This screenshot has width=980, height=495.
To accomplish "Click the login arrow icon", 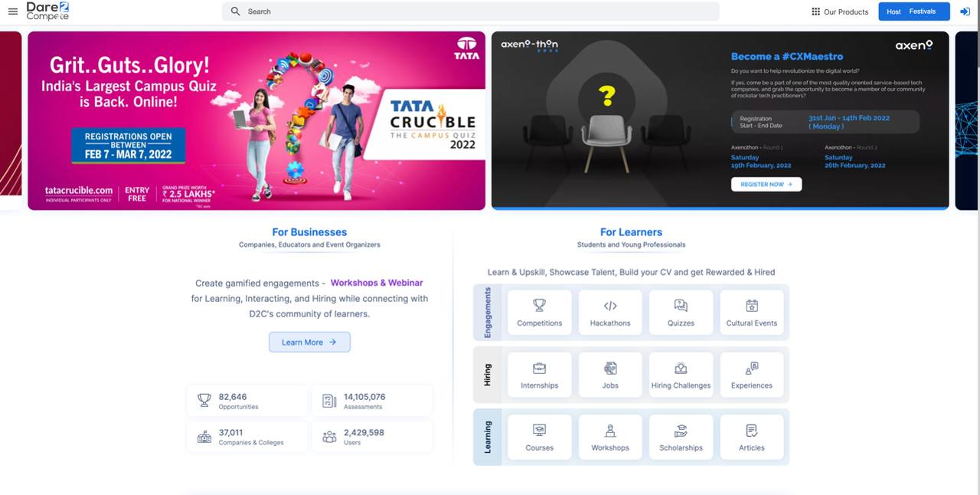I will coord(965,11).
